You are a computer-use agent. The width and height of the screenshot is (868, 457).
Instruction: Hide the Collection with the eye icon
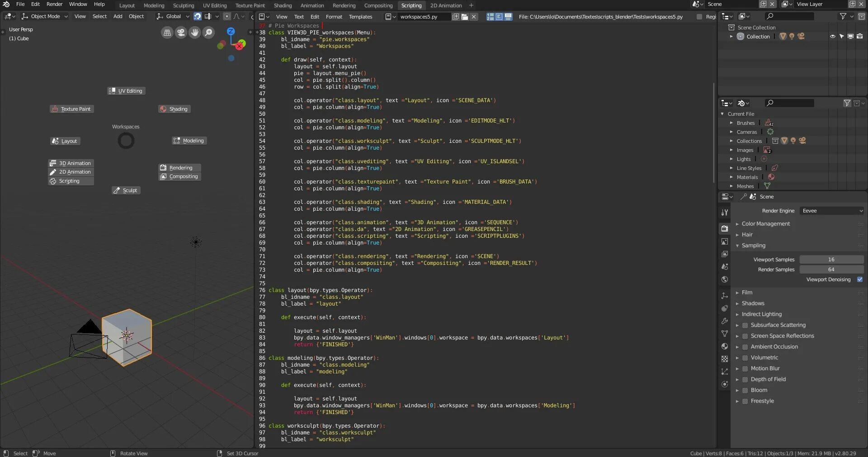click(832, 37)
